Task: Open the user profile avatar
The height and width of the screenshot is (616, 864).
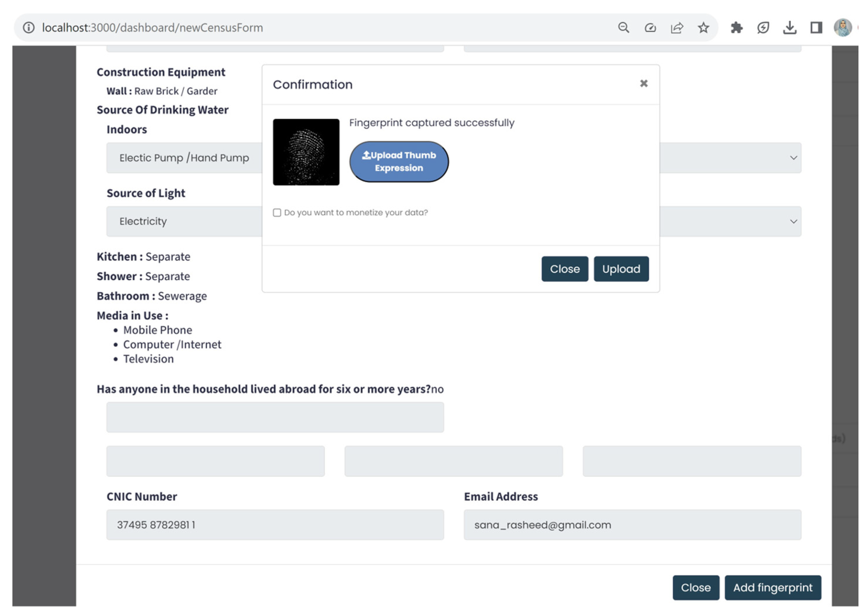Action: 842,28
